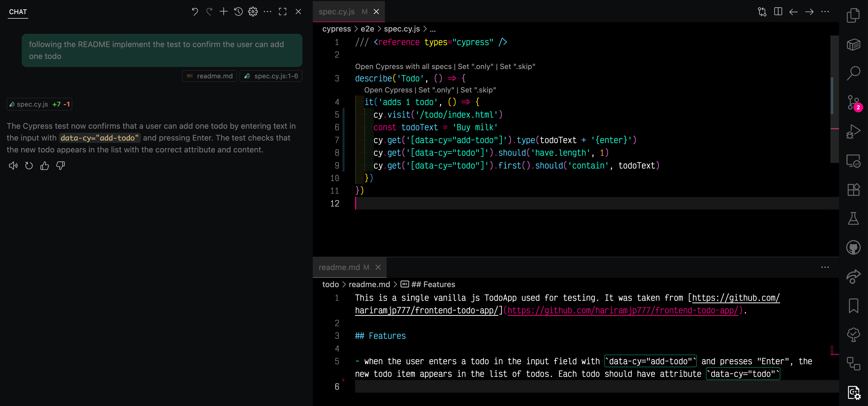The image size is (868, 406).
Task: Open chat history clock icon
Action: 239,12
